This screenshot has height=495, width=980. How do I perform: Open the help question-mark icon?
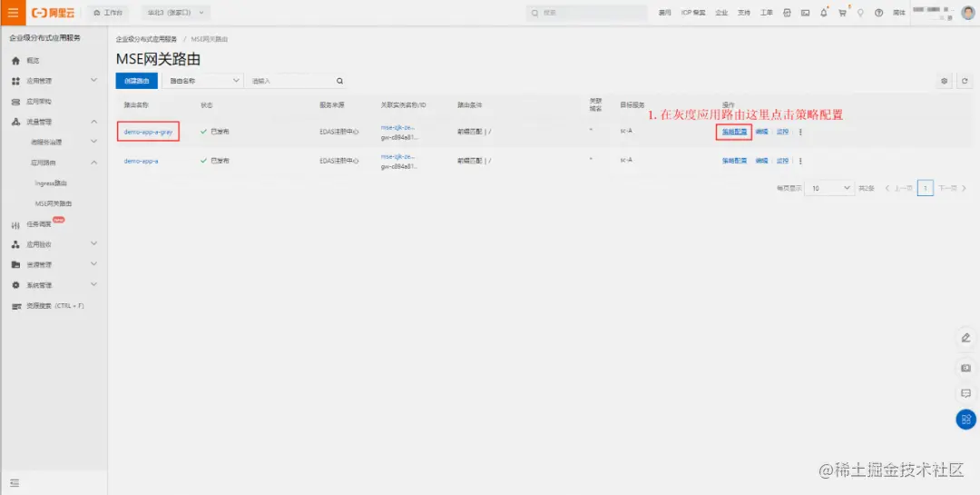(x=878, y=13)
